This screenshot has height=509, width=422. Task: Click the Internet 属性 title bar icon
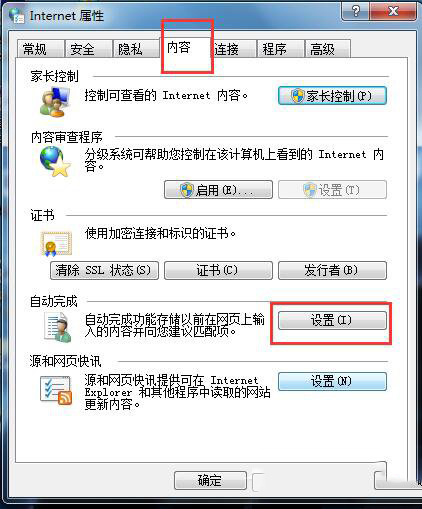(x=16, y=16)
